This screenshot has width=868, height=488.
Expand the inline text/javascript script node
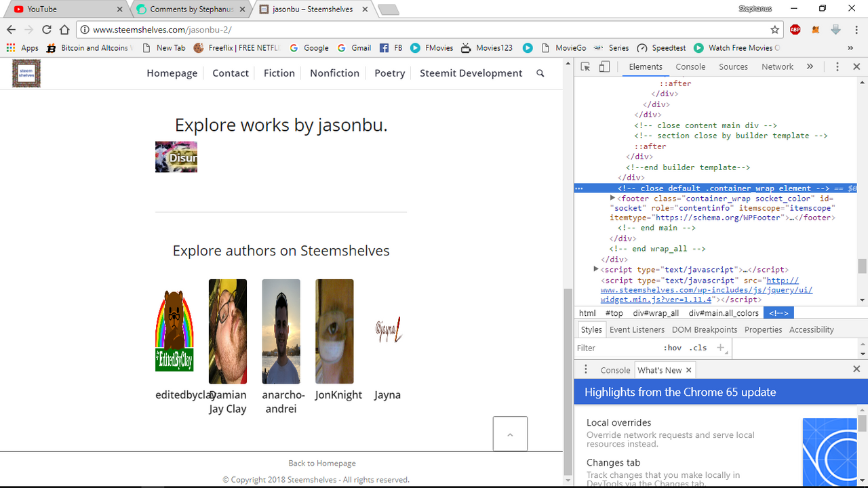596,270
